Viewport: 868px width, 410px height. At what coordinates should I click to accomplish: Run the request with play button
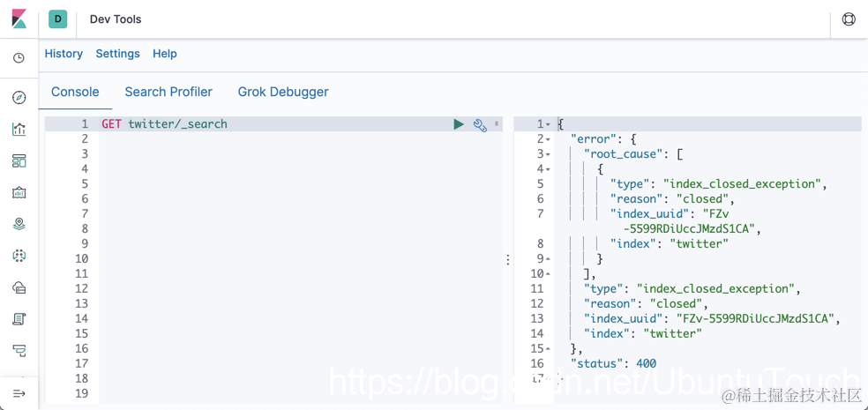tap(459, 124)
